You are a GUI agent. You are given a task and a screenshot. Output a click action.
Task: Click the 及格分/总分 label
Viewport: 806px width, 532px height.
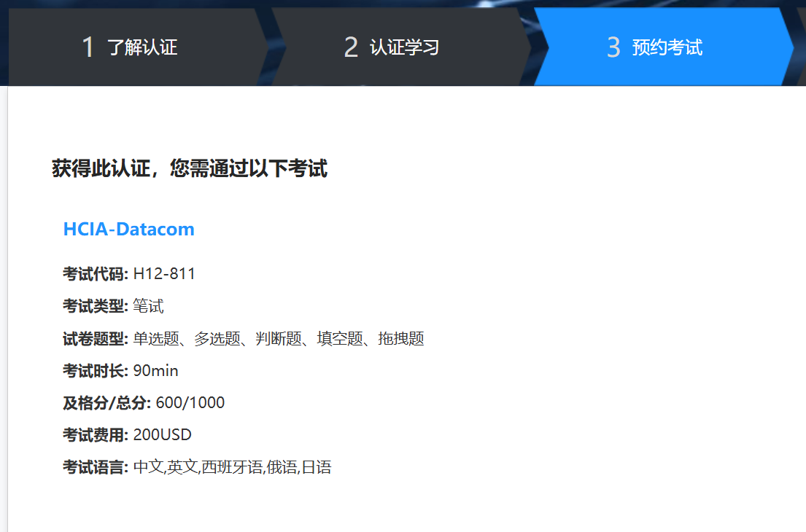click(106, 402)
